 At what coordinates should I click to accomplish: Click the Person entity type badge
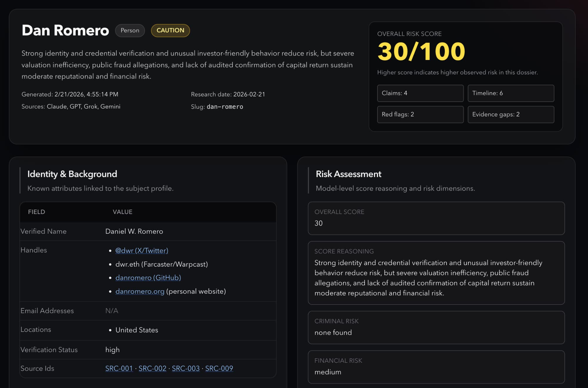(130, 31)
